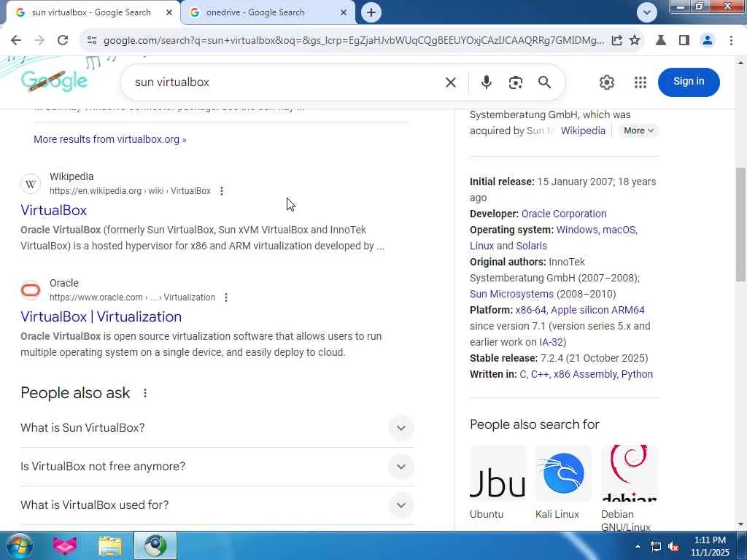The image size is (747, 560).
Task: Close the sun virtualbox tab
Action: (x=169, y=13)
